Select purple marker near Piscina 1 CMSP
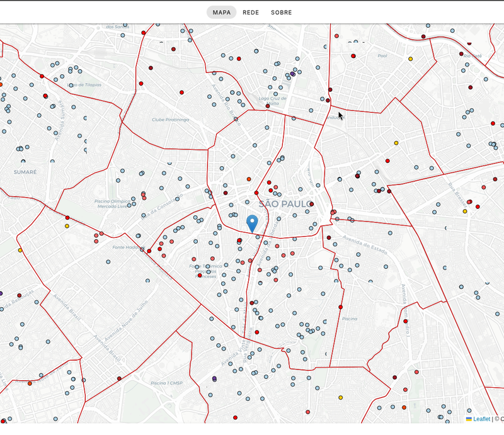Screen dimensions: 504x435 pyautogui.click(x=214, y=378)
